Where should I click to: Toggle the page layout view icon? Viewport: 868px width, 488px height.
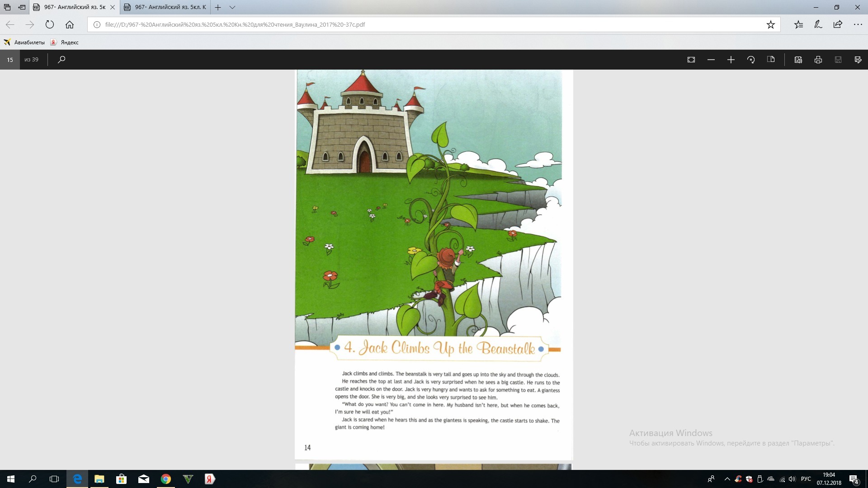click(771, 60)
